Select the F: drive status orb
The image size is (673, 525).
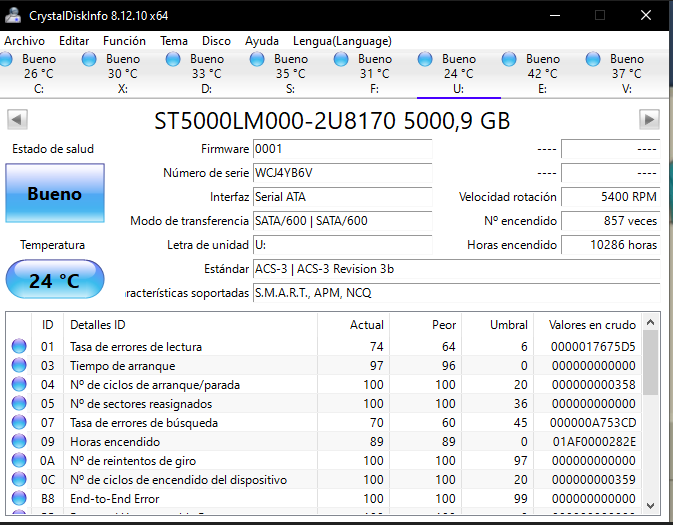(x=341, y=59)
